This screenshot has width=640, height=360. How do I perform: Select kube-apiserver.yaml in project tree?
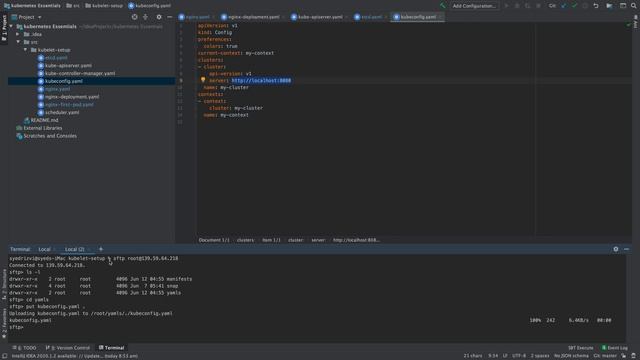[x=68, y=66]
